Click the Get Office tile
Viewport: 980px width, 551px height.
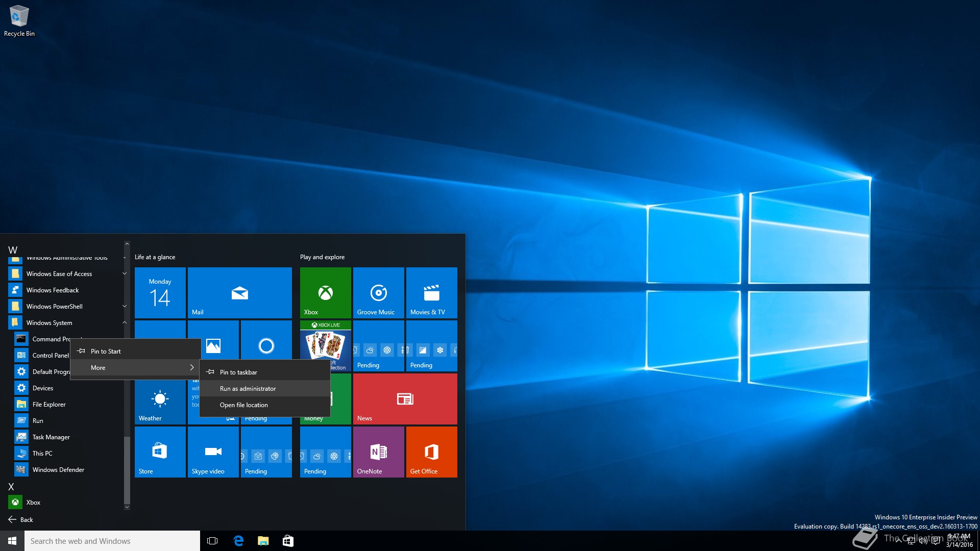tap(431, 452)
